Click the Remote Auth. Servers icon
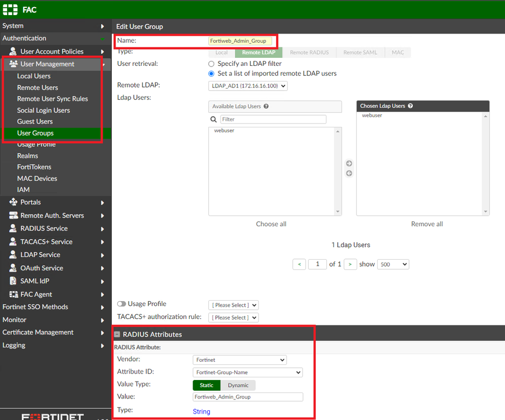Viewport: 505px width, 420px height. click(13, 215)
